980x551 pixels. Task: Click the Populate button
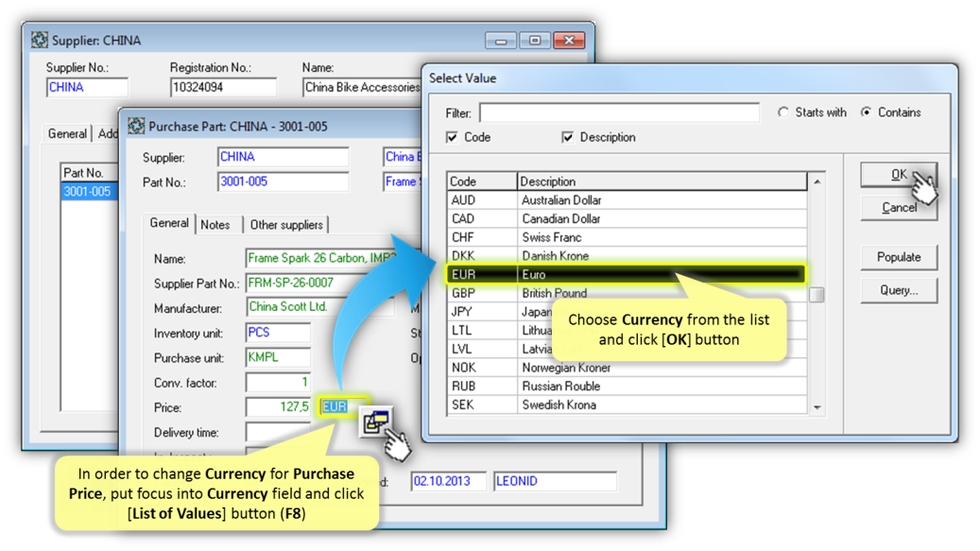899,257
